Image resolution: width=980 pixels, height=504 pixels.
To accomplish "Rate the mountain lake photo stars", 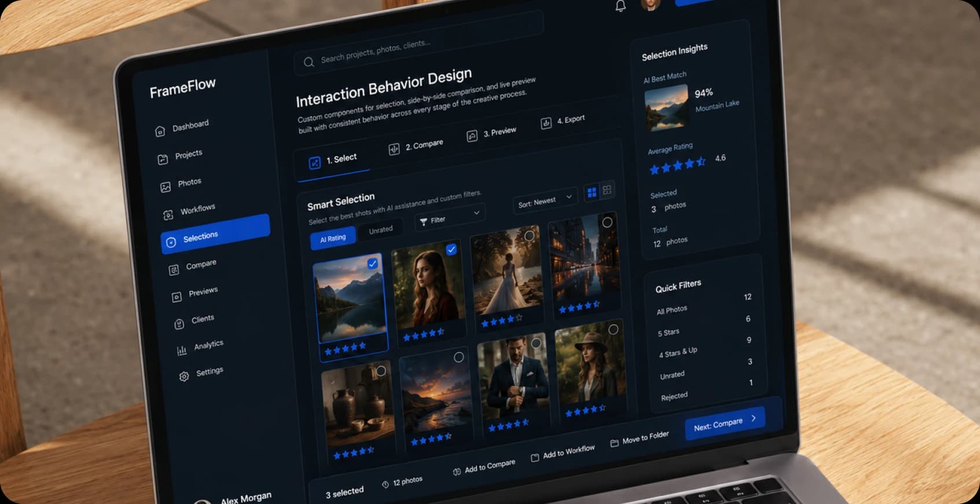I will (346, 349).
